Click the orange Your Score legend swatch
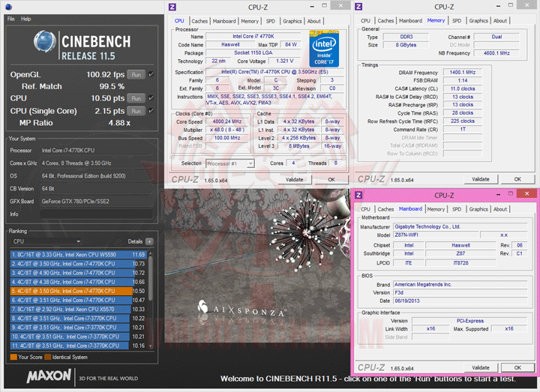Screen dimensions: 540x392 (13, 357)
